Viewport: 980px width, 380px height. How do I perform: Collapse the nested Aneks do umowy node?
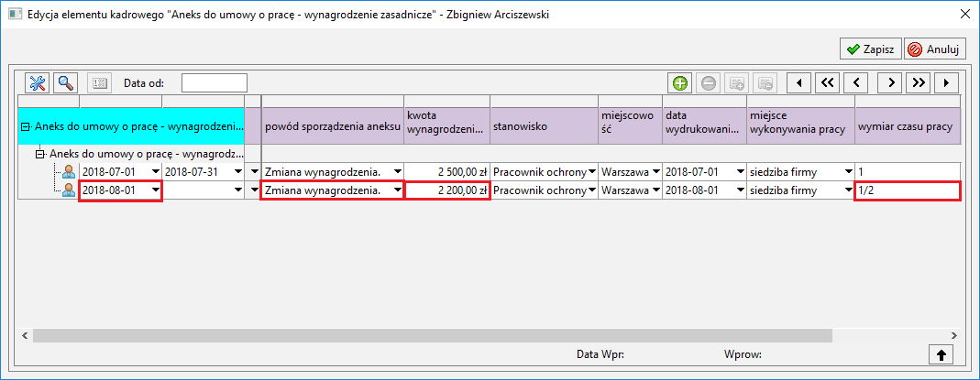[x=40, y=154]
